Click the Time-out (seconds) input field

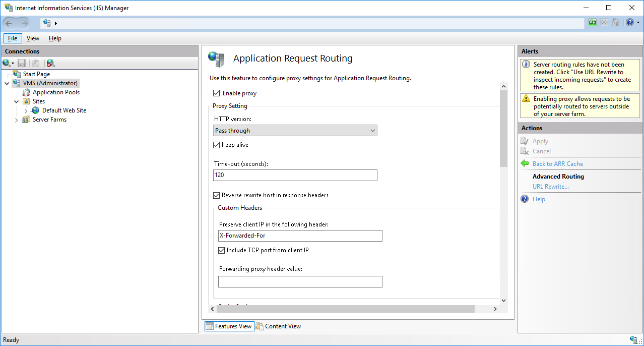pyautogui.click(x=295, y=175)
